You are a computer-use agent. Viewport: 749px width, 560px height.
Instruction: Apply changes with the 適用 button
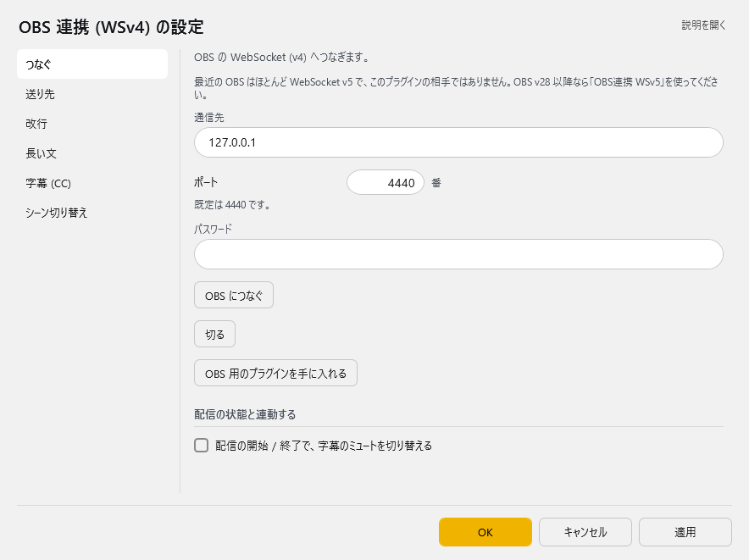tap(685, 532)
